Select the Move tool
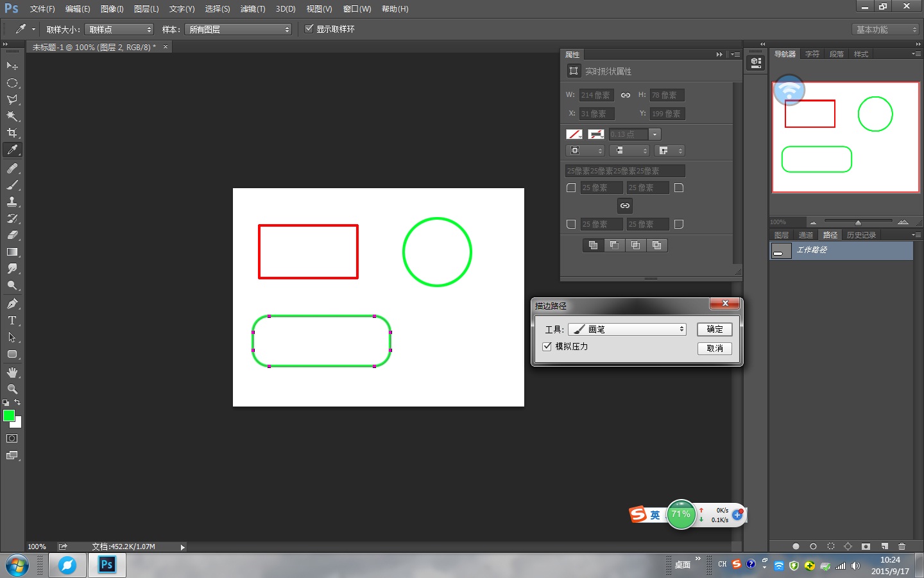This screenshot has width=924, height=578. pyautogui.click(x=12, y=66)
